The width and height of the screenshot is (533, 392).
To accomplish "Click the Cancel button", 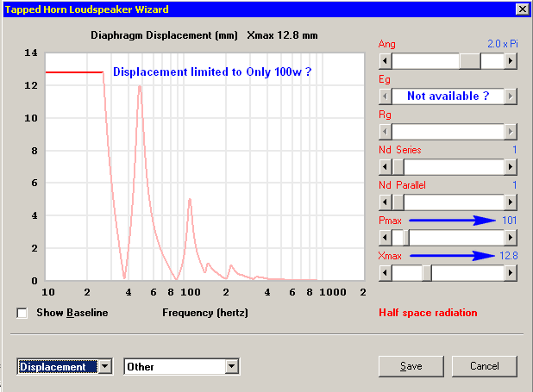I will click(x=485, y=366).
